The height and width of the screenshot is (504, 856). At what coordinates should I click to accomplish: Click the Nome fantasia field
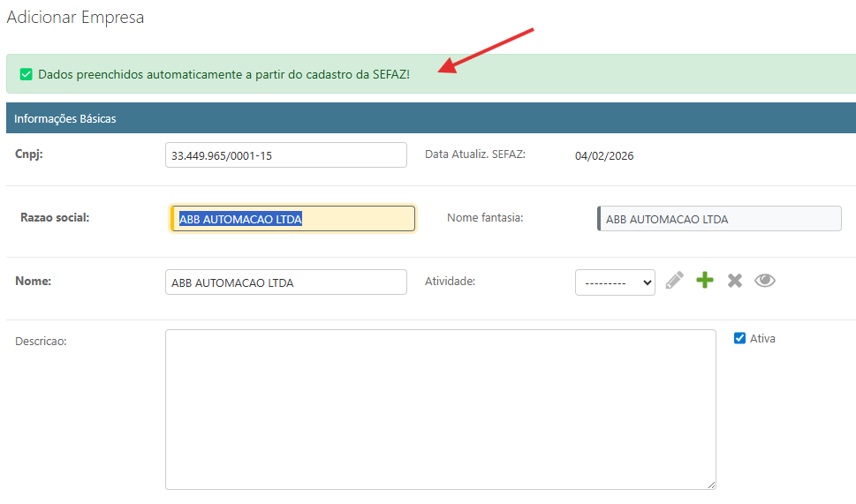(719, 219)
